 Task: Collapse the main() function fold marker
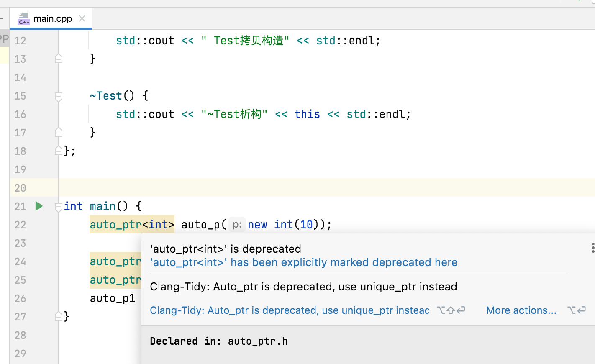(59, 206)
